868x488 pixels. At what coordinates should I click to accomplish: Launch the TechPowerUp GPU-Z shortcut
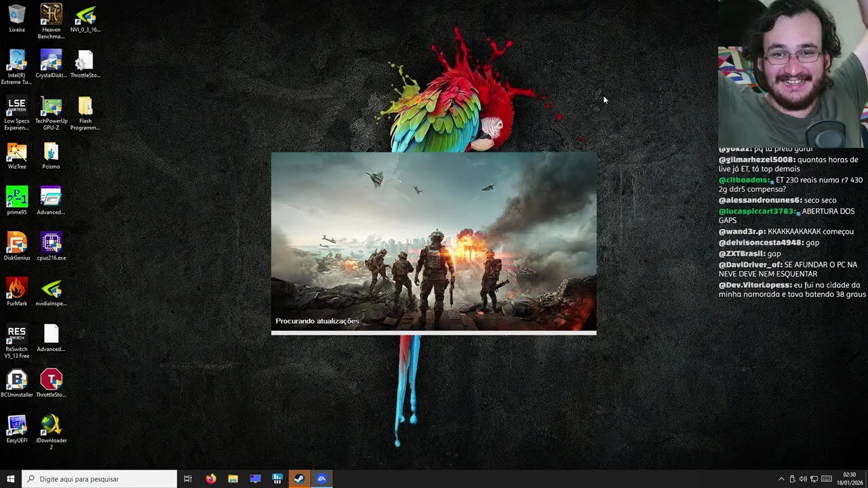pos(51,113)
